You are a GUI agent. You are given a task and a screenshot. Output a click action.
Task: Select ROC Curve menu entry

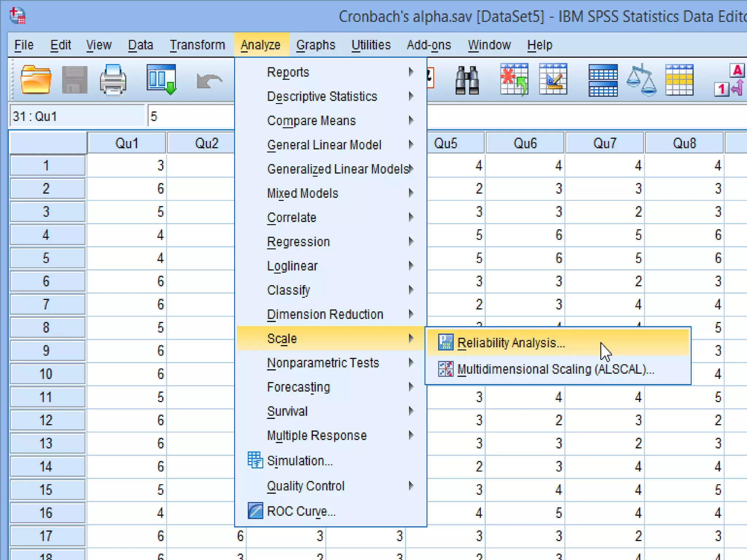(301, 511)
